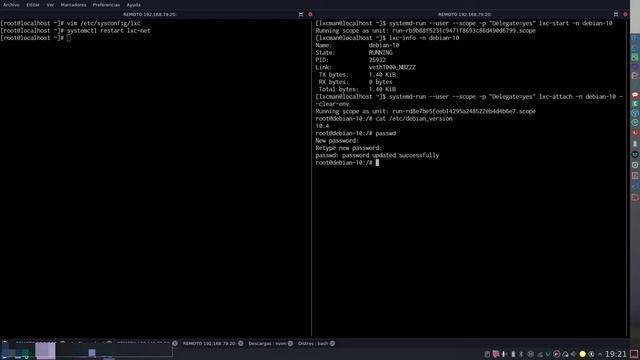This screenshot has height=360, width=640.
Task: Click the white battery-shaped icon in right dock
Action: [x=635, y=144]
